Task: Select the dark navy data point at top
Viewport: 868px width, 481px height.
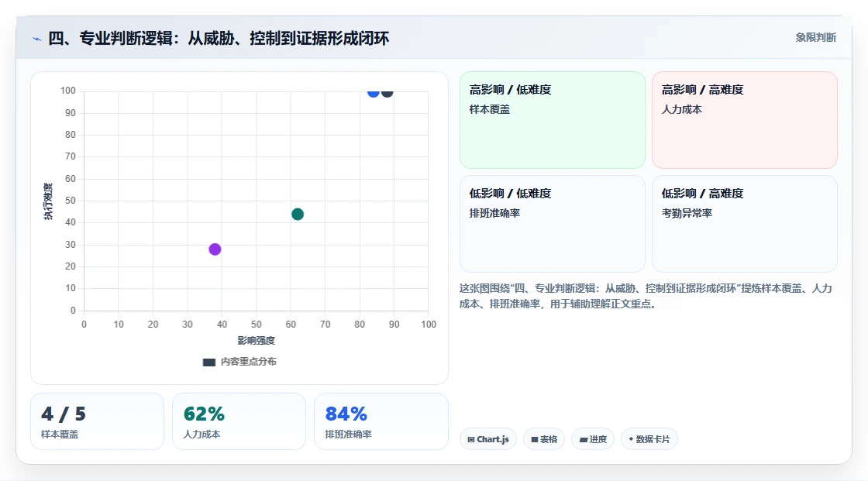Action: coord(387,92)
